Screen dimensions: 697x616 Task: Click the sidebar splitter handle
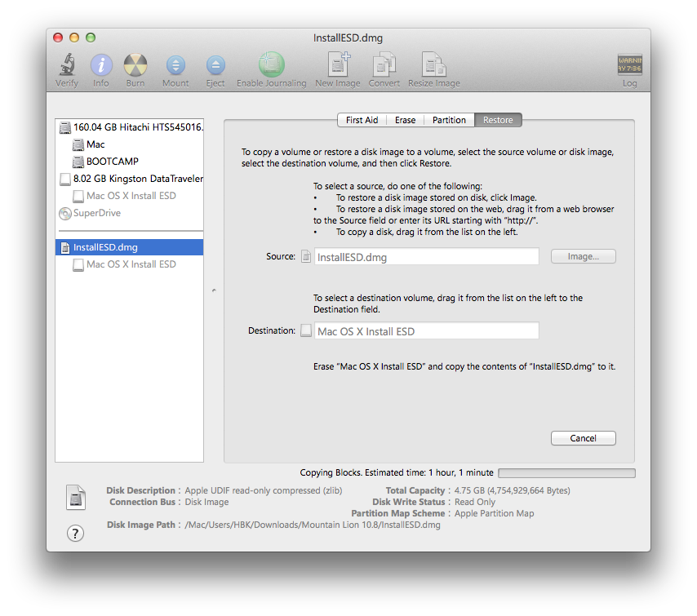coord(214,290)
